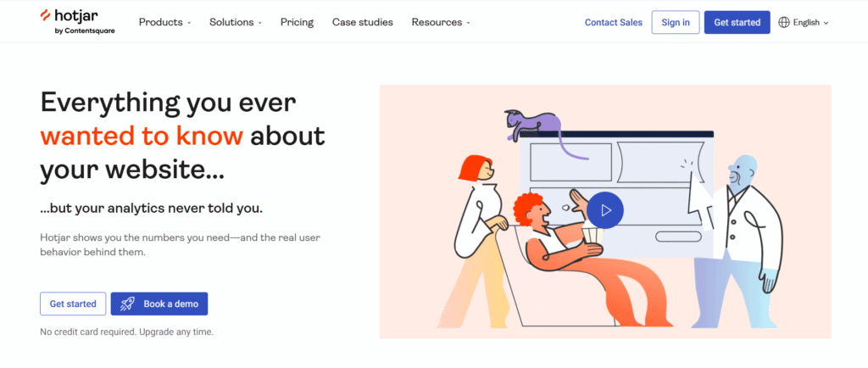Click the globe language icon

(784, 22)
